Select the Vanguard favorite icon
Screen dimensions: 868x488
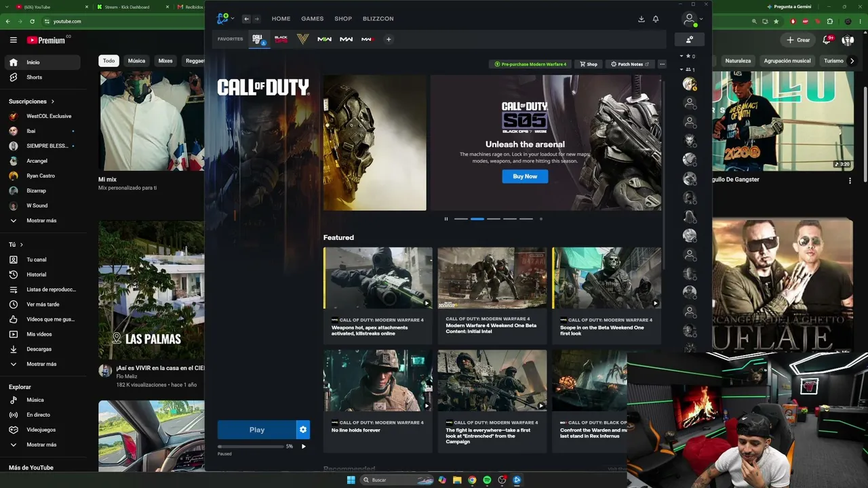pos(302,39)
